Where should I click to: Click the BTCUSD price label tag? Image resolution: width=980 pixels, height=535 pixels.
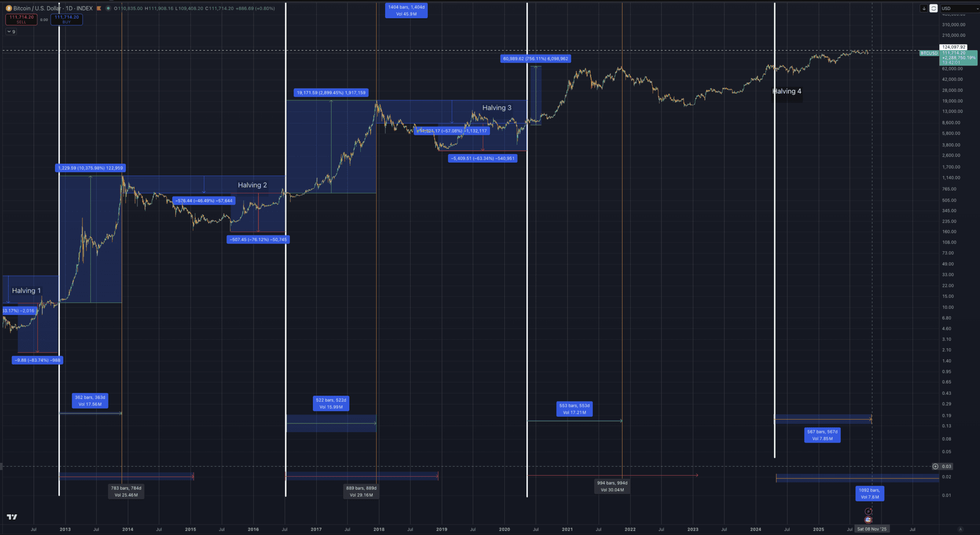pyautogui.click(x=929, y=53)
